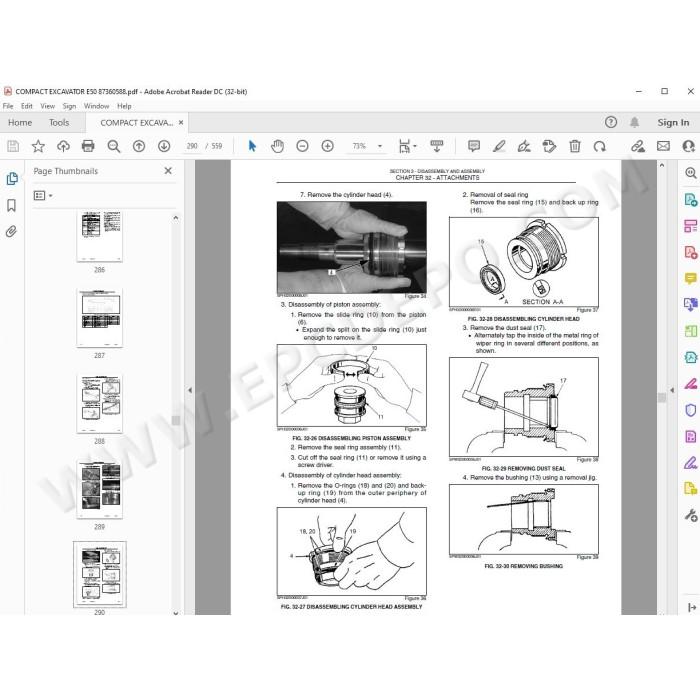Open account profile icon
Image resolution: width=700 pixels, height=700 pixels.
[689, 146]
